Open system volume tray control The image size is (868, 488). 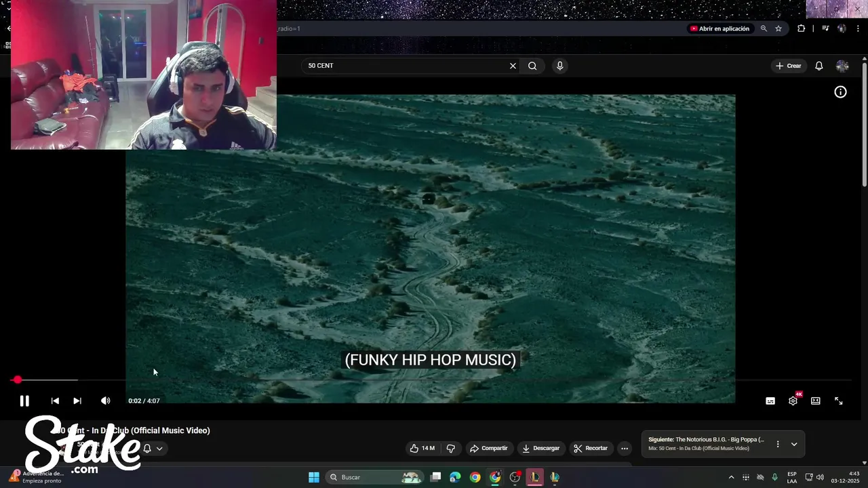(820, 477)
